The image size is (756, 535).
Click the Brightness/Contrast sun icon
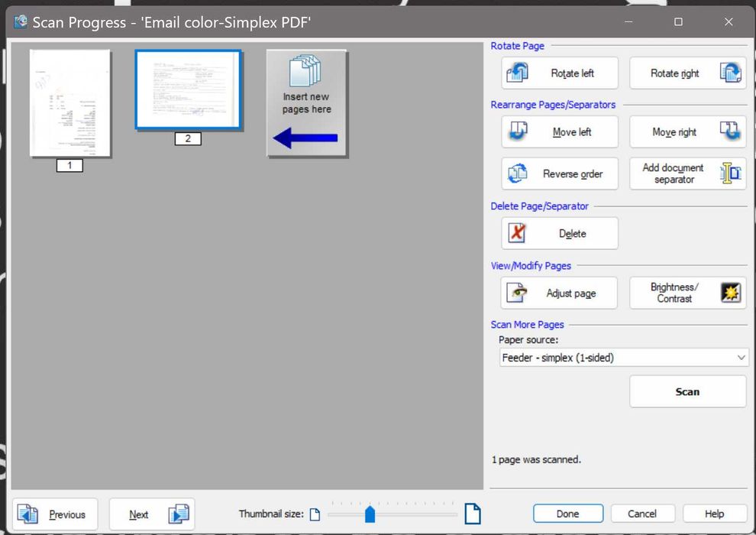coord(731,293)
